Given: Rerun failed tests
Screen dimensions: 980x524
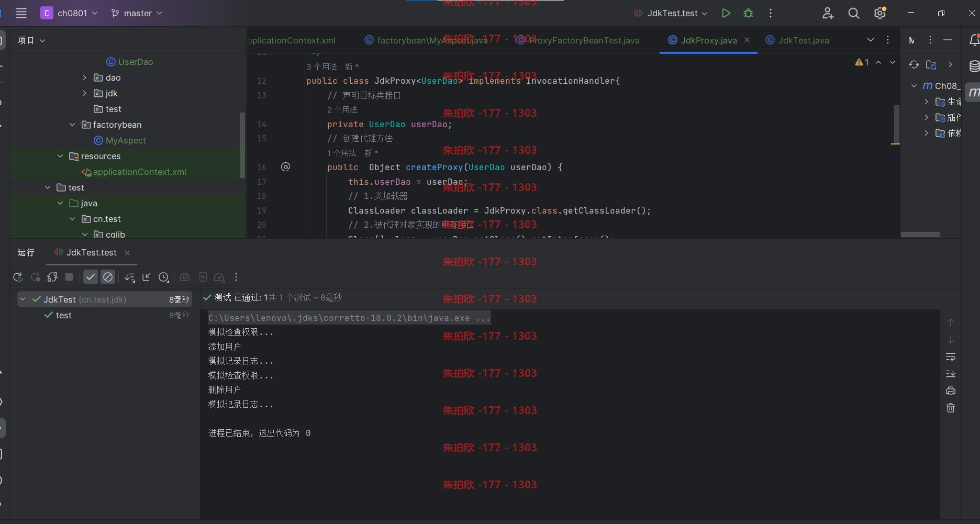Looking at the screenshot, I should 35,277.
